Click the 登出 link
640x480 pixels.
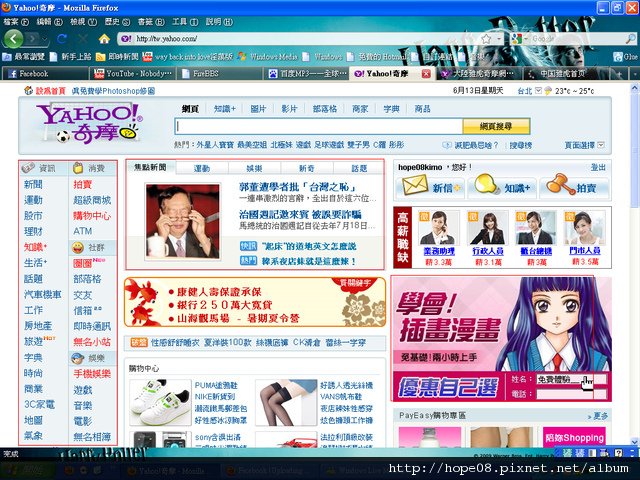[x=598, y=167]
